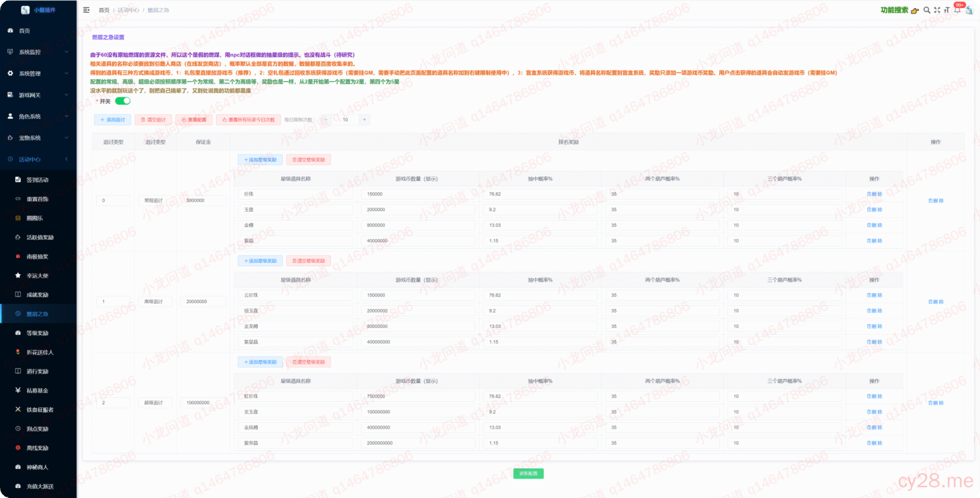980x498 pixels.
Task: Open notifications bell with 99+ badge
Action: tap(957, 10)
